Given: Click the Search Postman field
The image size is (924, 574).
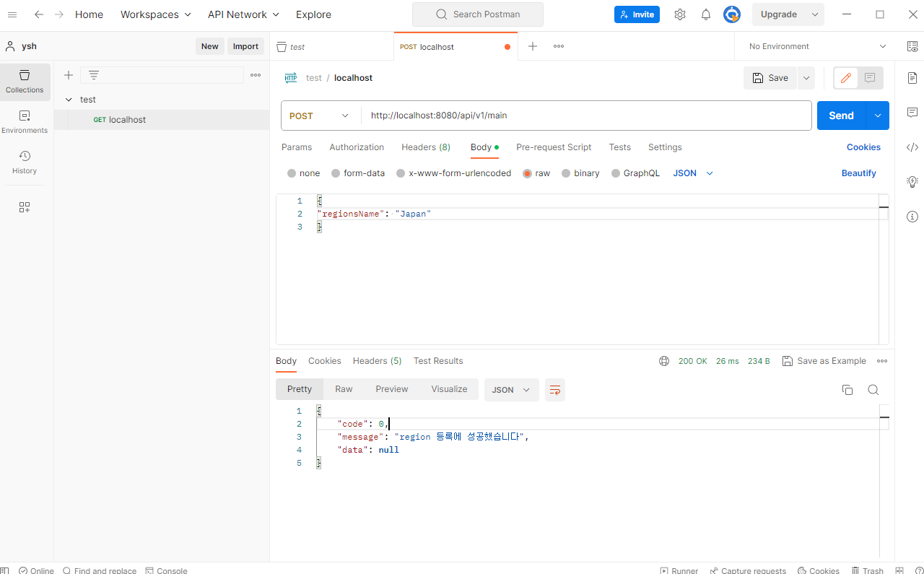Looking at the screenshot, I should pos(478,14).
